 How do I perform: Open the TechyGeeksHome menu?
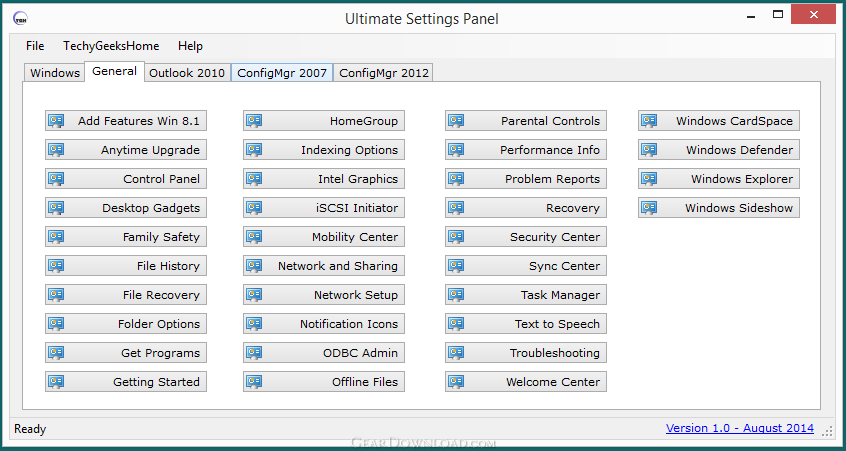point(111,46)
